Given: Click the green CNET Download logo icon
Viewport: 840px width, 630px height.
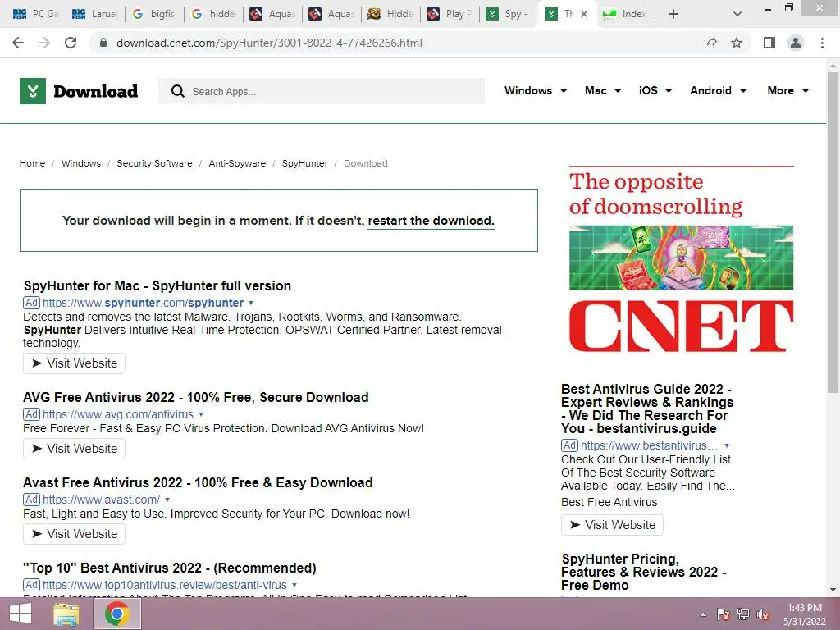Looking at the screenshot, I should (33, 91).
